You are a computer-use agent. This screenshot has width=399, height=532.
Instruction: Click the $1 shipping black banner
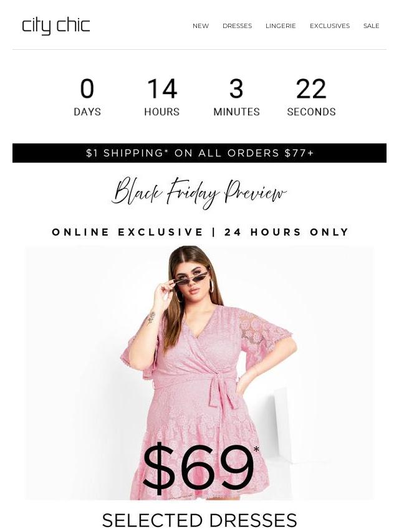coord(199,153)
